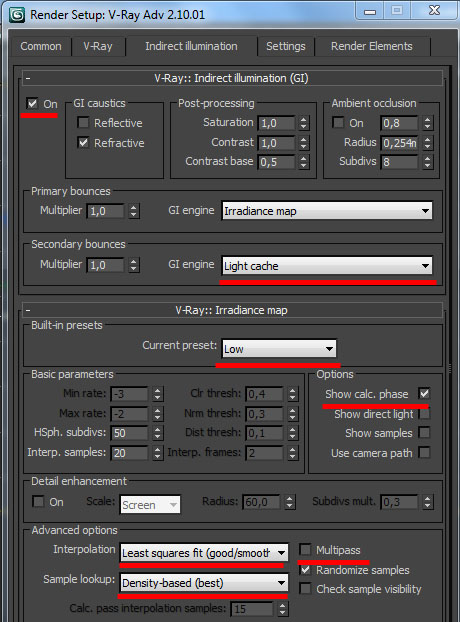460x622 pixels.
Task: Click the Subdivs mult. spinner arrows
Action: [427, 502]
